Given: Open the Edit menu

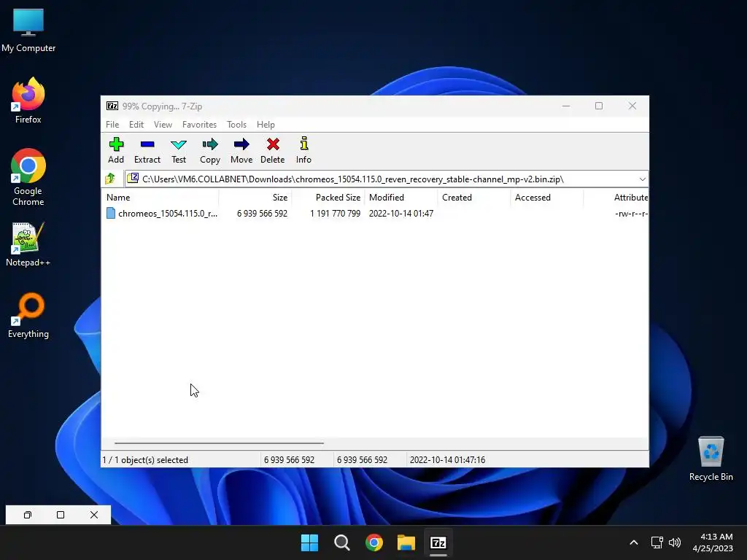Looking at the screenshot, I should [136, 124].
